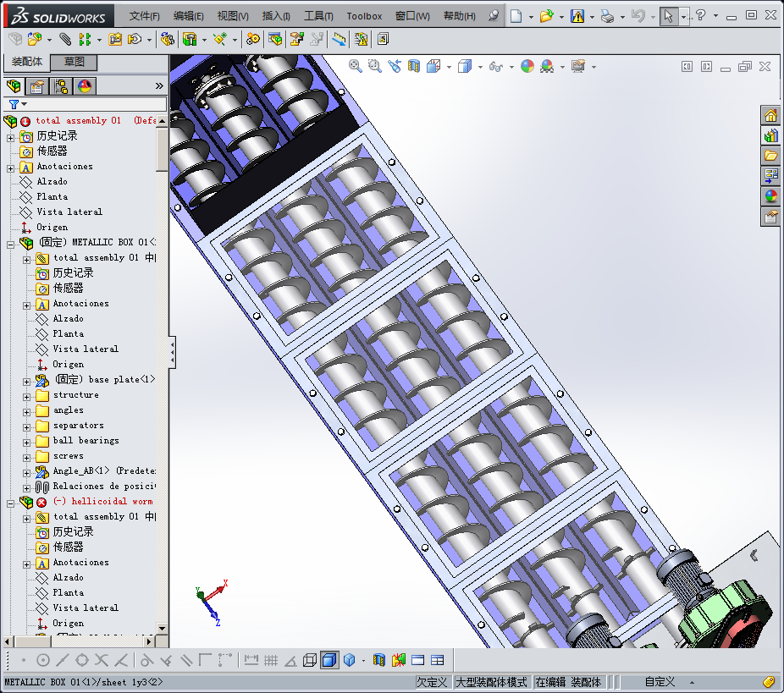Click the Print icon in title bar
784x693 pixels.
607,16
